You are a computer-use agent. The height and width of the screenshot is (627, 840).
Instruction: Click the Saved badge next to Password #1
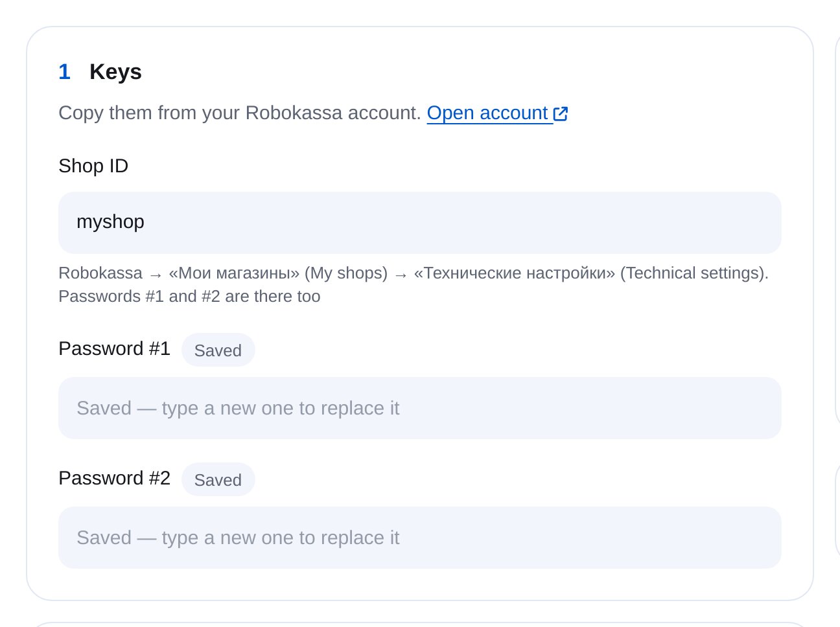click(218, 350)
